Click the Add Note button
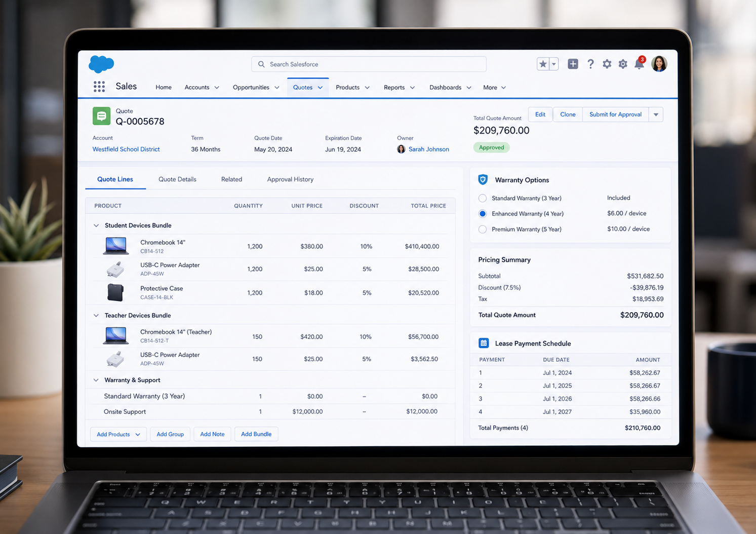756x534 pixels. [212, 434]
